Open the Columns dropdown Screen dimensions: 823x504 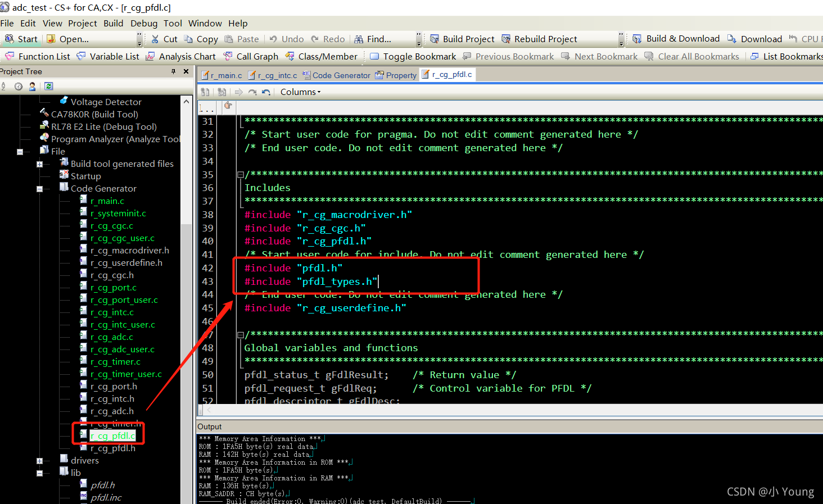click(300, 92)
